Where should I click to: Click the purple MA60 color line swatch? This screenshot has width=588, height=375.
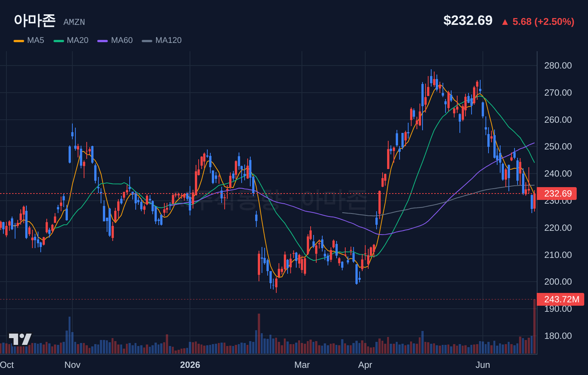click(x=103, y=41)
